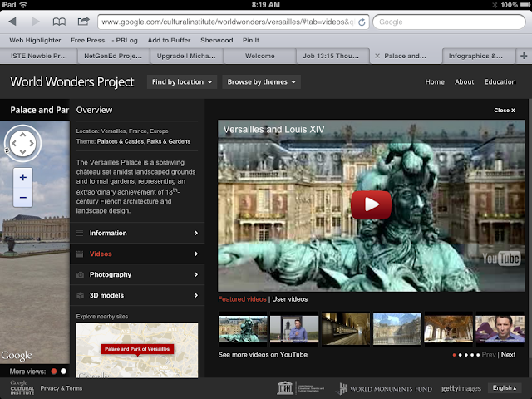Open the Education page link
532x399 pixels.
click(x=500, y=81)
